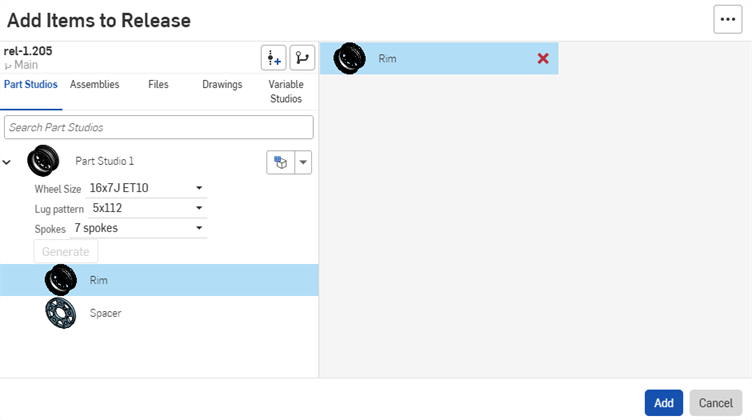Image resolution: width=752 pixels, height=420 pixels.
Task: Expand the arrow beside the configuration button
Action: (304, 162)
